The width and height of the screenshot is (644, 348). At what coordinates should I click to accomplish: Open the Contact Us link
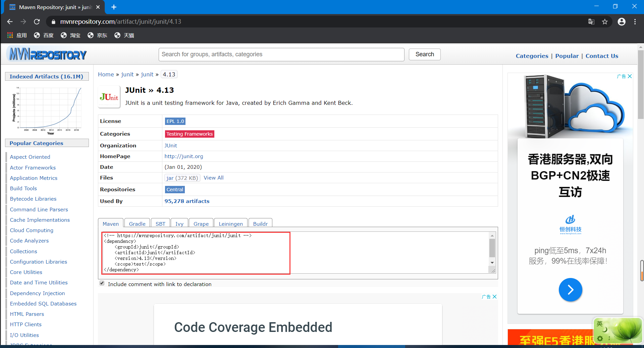point(602,56)
